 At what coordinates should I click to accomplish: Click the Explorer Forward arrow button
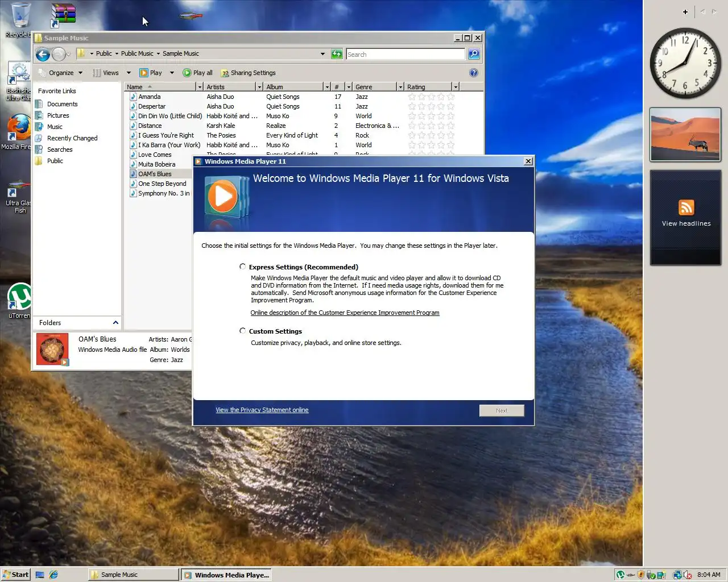58,55
